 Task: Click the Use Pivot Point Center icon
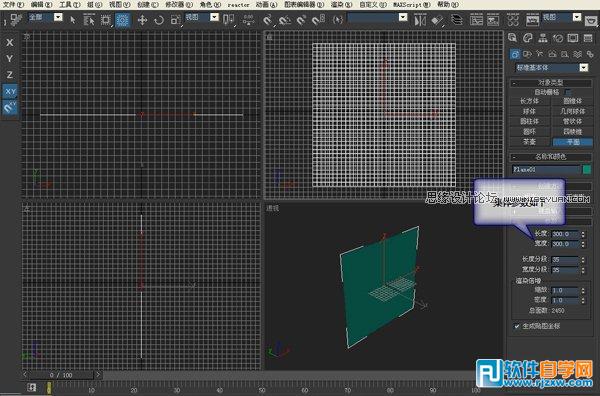pos(228,20)
